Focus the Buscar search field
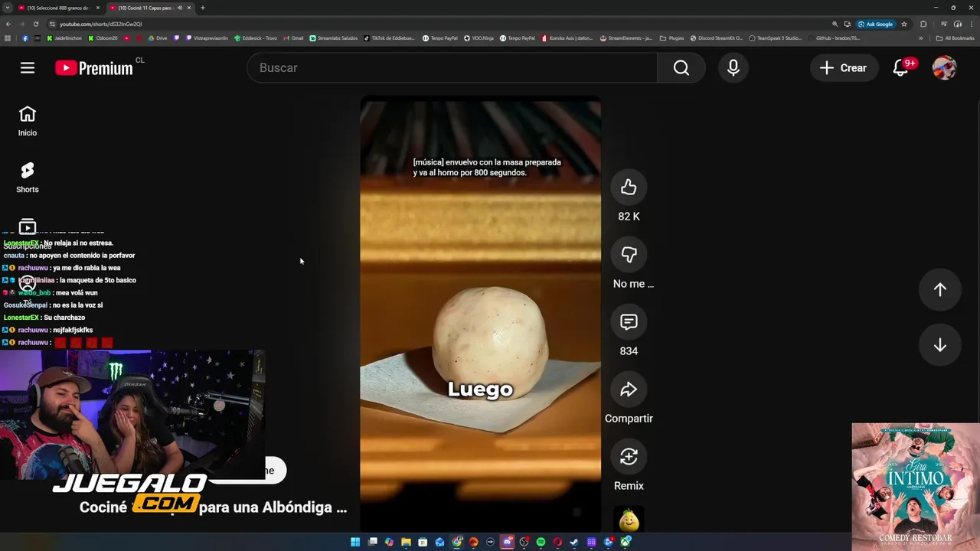This screenshot has height=551, width=980. coord(452,68)
